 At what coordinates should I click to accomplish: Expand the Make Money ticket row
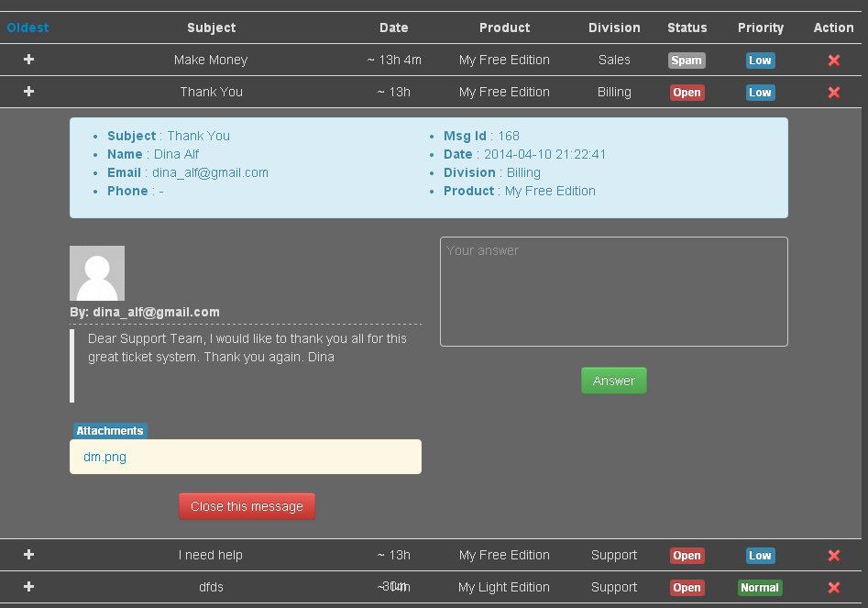[28, 60]
